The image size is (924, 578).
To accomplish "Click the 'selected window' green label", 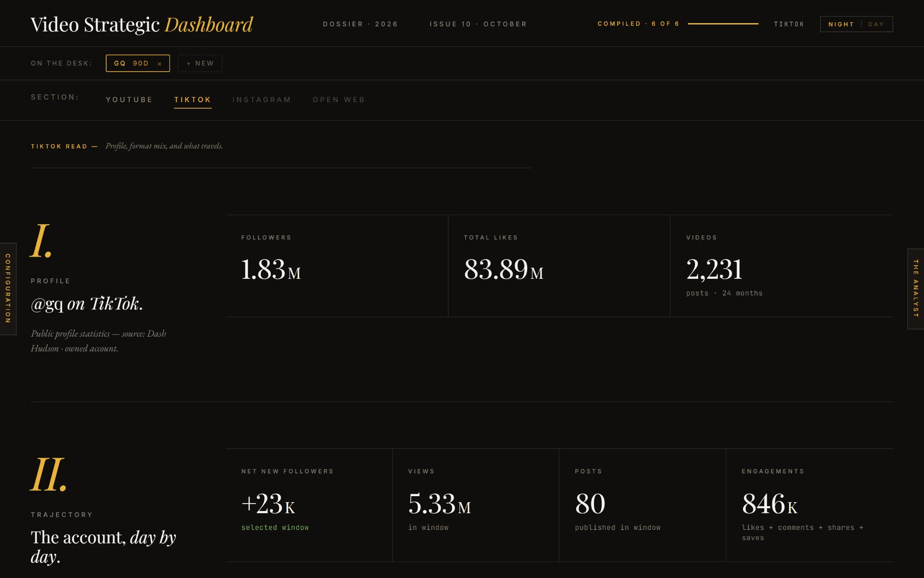I will (275, 528).
